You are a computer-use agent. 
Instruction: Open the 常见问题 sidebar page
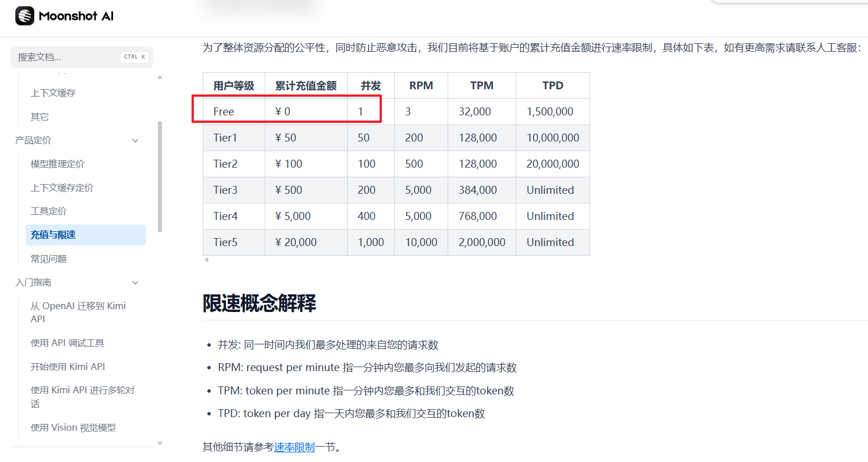tap(48, 259)
